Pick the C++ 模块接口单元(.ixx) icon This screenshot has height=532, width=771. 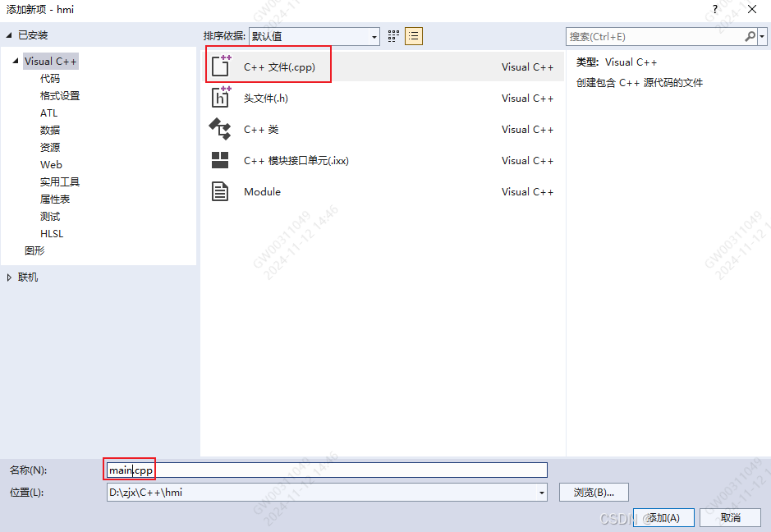click(220, 160)
